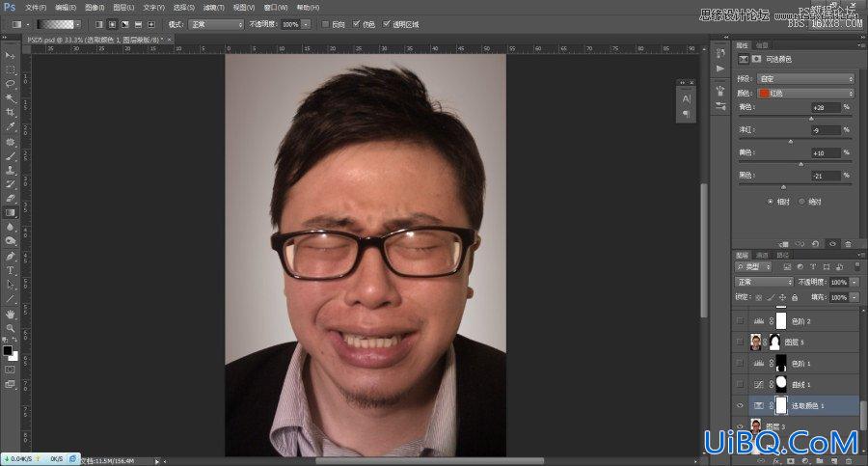This screenshot has width=868, height=466.
Task: Open the Image menu
Action: [95, 8]
